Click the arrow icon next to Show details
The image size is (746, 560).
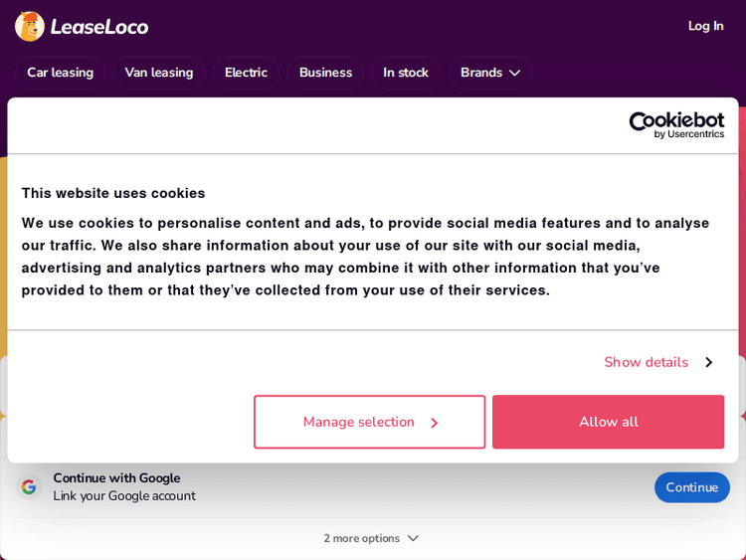tap(708, 362)
